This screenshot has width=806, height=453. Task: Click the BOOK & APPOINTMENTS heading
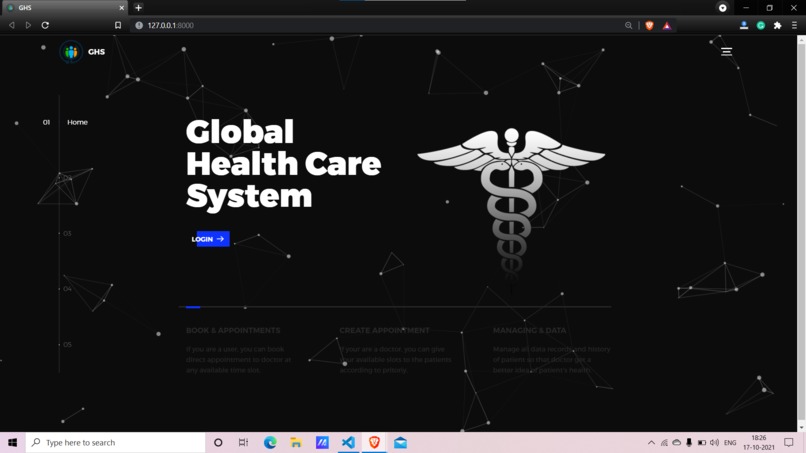point(233,331)
